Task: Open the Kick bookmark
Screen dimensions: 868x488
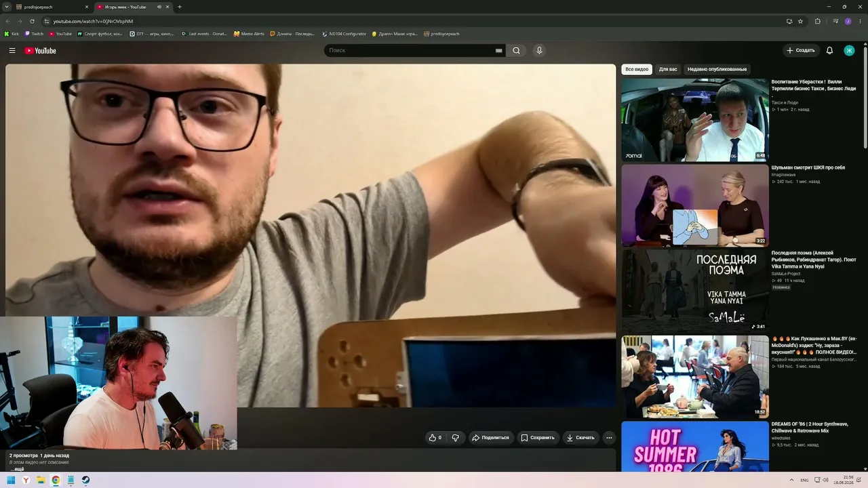Action: pyautogui.click(x=12, y=34)
